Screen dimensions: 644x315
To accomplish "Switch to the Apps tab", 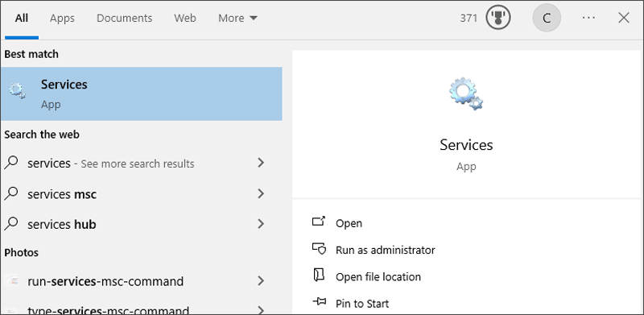I will point(62,19).
